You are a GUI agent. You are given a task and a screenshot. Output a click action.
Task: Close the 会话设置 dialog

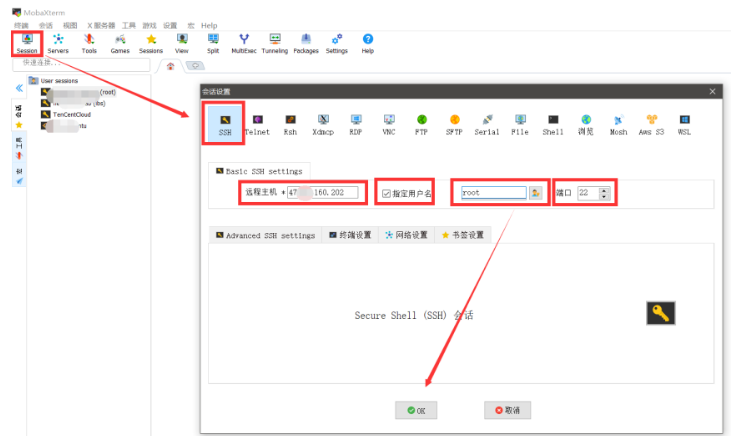(x=712, y=91)
